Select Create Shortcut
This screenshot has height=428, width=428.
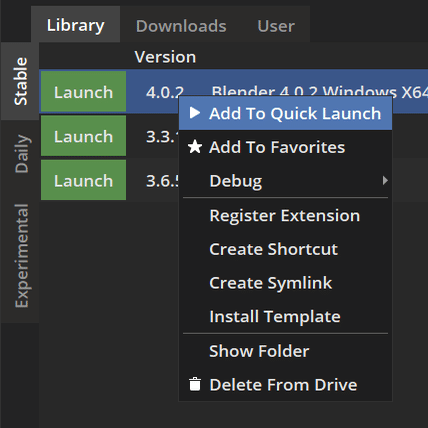[285, 249]
